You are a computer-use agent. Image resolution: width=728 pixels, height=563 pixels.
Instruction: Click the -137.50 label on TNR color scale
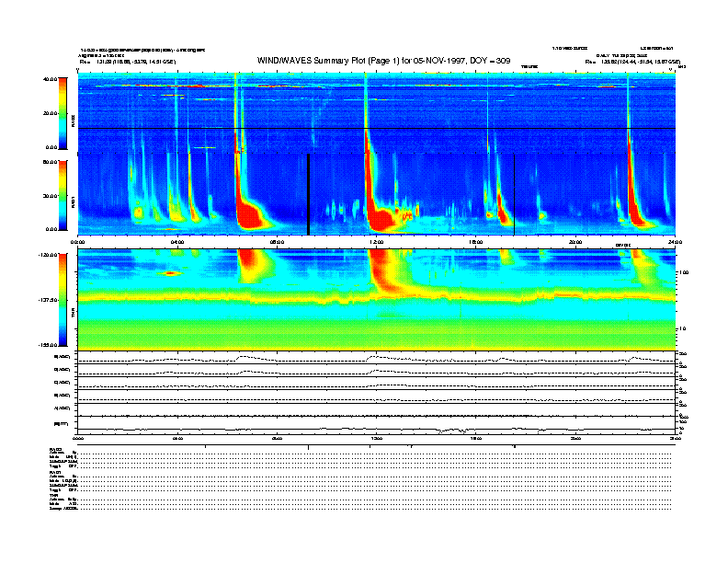tap(48, 300)
